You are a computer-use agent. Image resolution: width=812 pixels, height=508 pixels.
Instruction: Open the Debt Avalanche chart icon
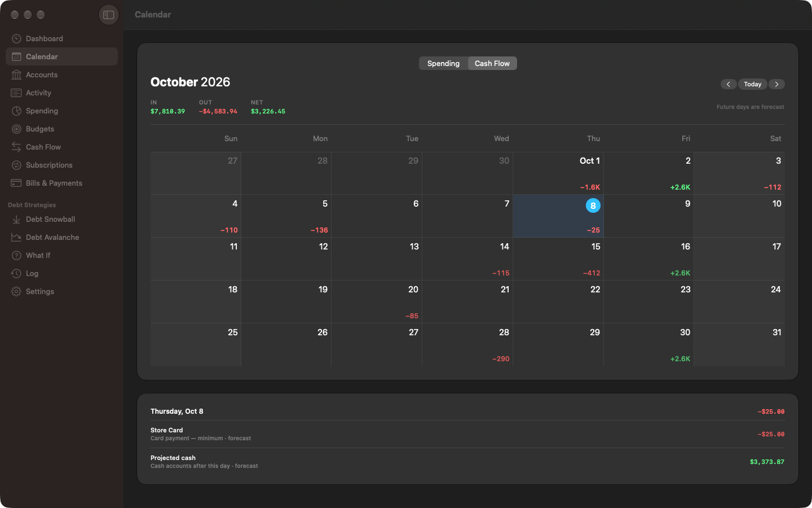[16, 237]
